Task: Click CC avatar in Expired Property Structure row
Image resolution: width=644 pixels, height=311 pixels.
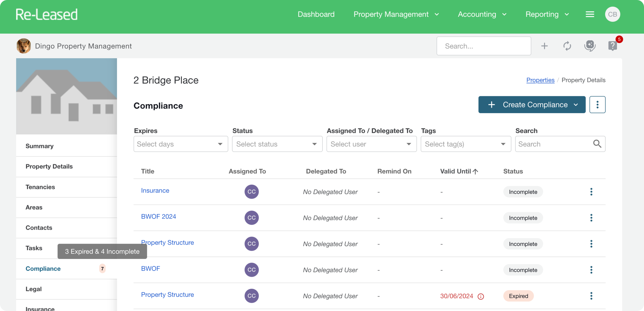Action: click(x=252, y=296)
